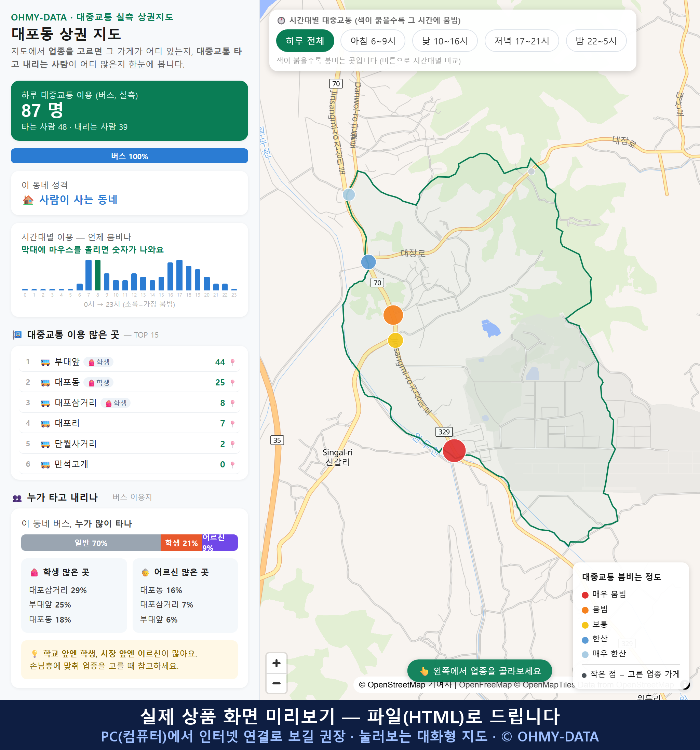
Task: Click the house icon beside 사람이 사는 동네
Action: click(28, 200)
